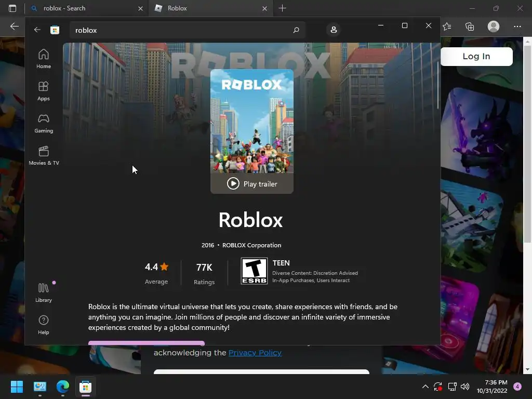Click the Roblox cover art thumbnail
This screenshot has height=399, width=532.
coord(252,122)
